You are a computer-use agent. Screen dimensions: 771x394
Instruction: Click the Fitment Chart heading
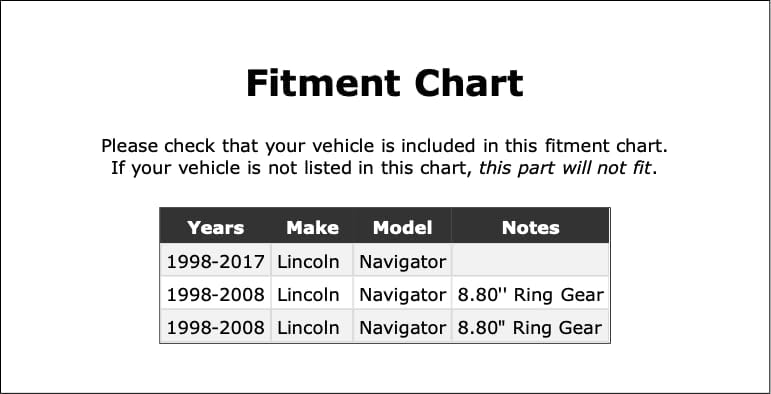pos(385,83)
